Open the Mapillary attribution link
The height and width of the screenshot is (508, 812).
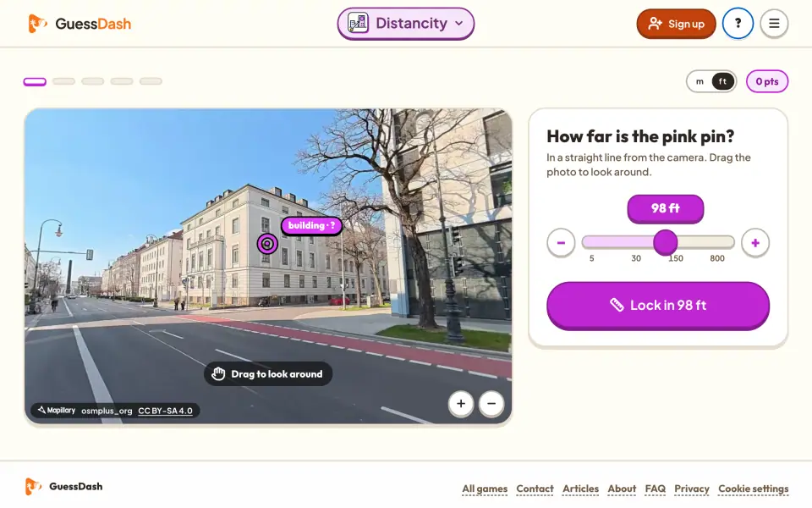(x=57, y=411)
